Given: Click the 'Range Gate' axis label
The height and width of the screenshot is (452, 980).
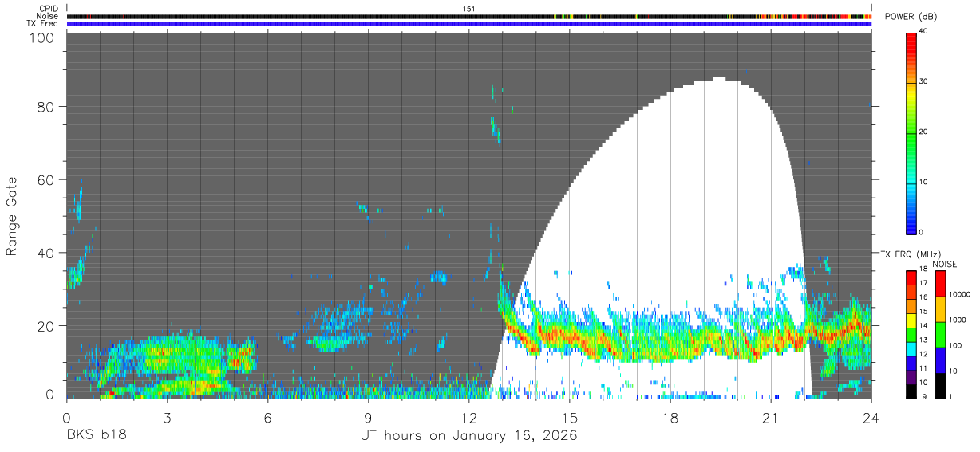Looking at the screenshot, I should coord(12,217).
